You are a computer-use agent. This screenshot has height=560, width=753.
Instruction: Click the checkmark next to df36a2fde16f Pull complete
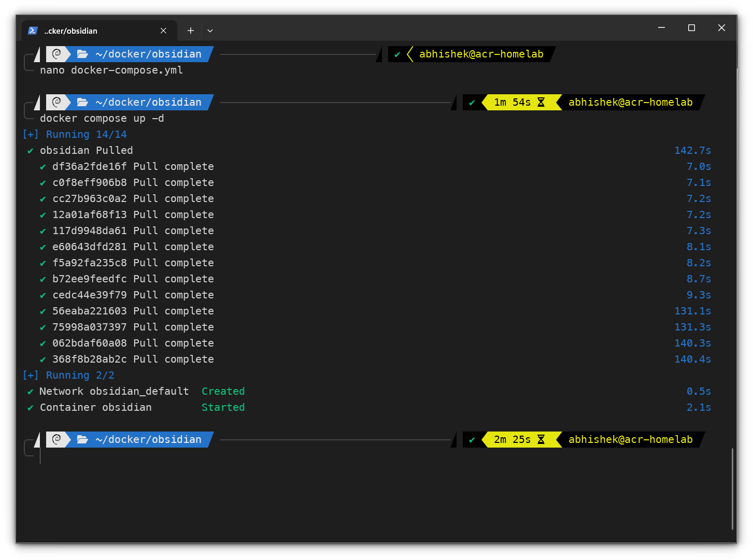click(x=42, y=166)
